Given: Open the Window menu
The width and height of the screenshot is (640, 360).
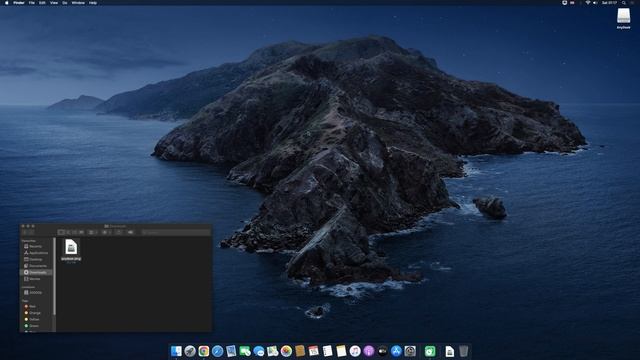Looking at the screenshot, I should click(x=78, y=2).
